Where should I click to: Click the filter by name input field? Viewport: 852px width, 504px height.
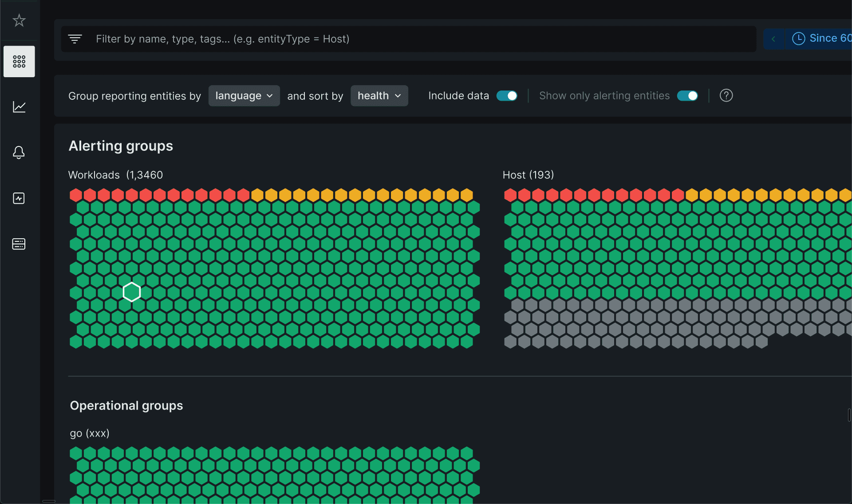click(399, 39)
